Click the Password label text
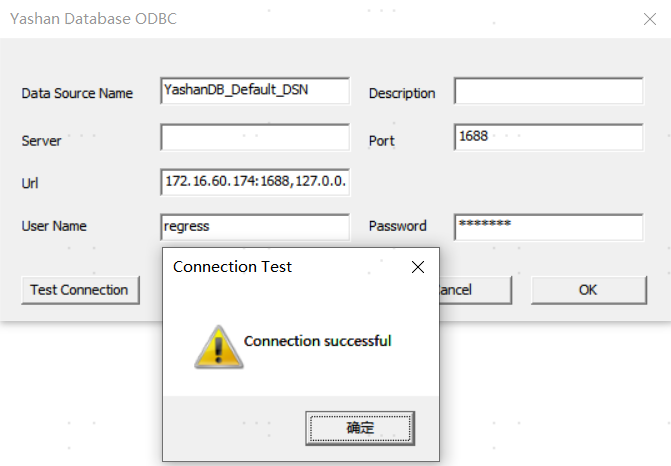Viewport: 671px width, 466px height. 397,226
